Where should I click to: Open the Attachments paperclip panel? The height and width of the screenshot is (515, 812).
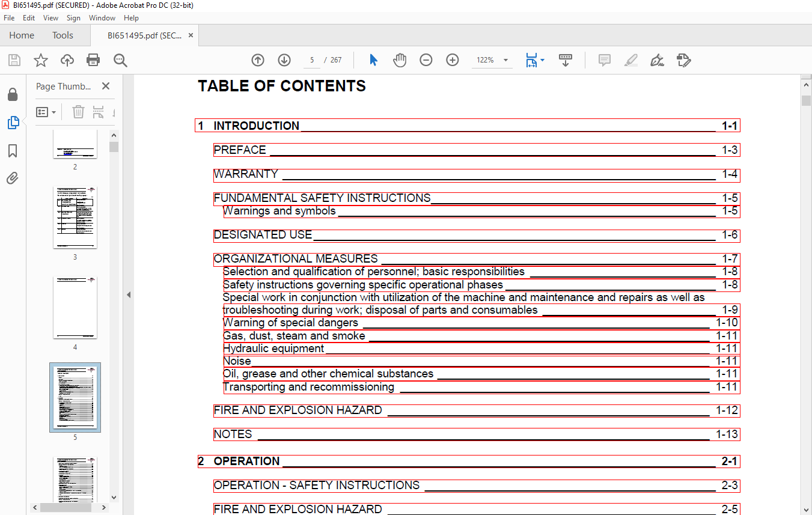click(13, 178)
